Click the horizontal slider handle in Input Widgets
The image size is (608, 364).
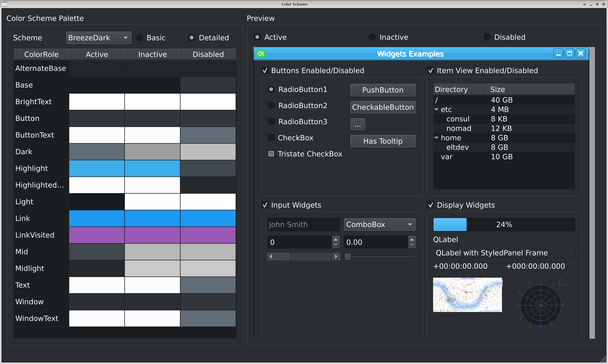point(348,257)
